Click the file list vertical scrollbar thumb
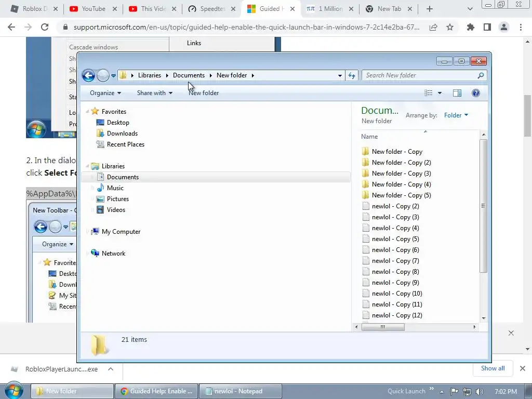Viewport: 532px width, 399px height. coord(484,206)
